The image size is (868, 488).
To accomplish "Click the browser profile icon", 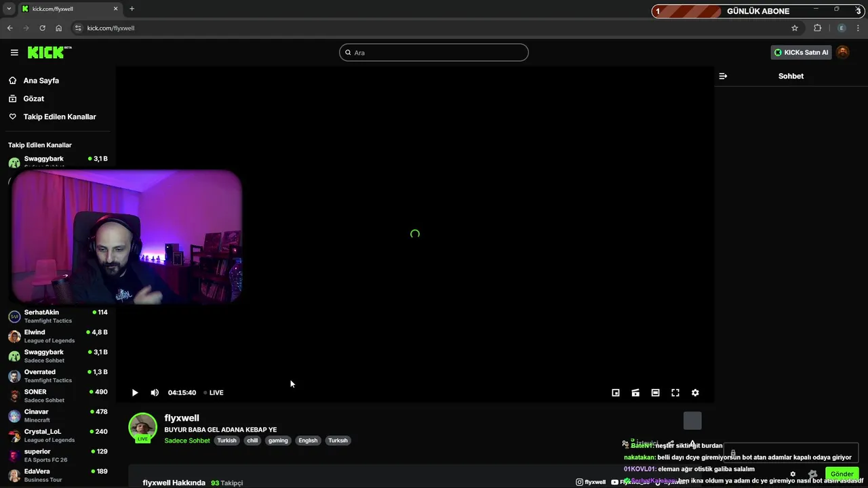I will point(842,28).
